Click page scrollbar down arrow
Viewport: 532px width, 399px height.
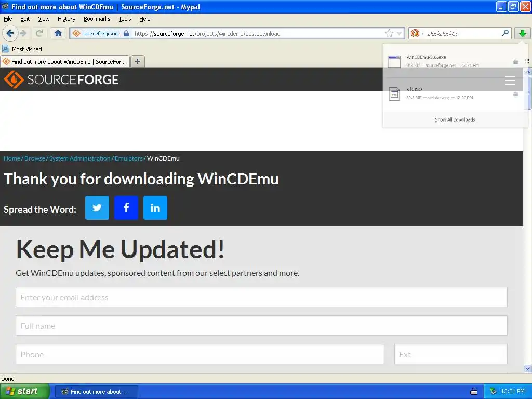(x=527, y=368)
